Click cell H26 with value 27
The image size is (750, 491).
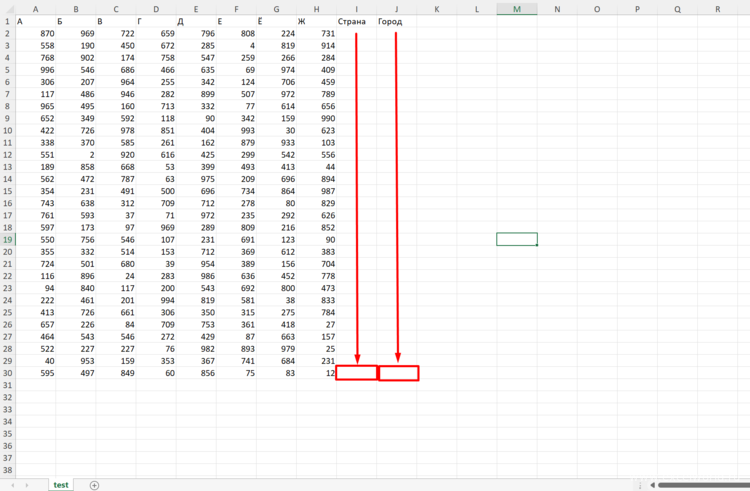click(x=316, y=325)
